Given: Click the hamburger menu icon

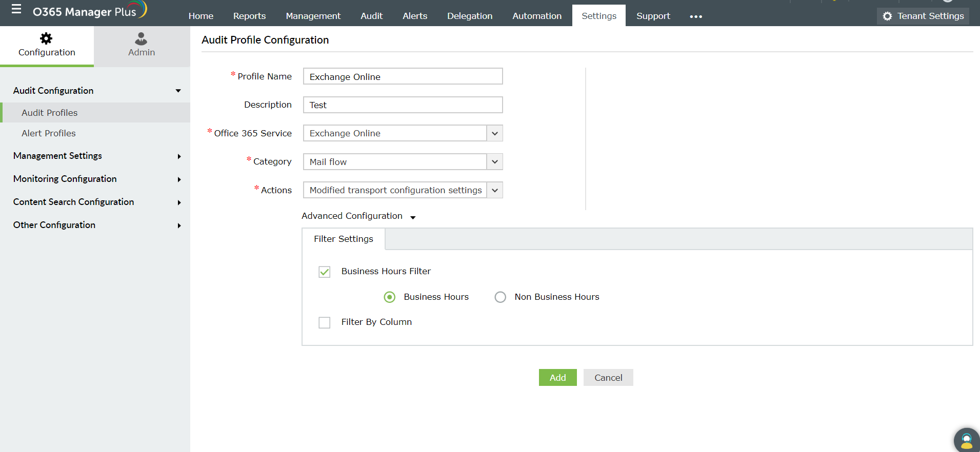Looking at the screenshot, I should pyautogui.click(x=16, y=9).
